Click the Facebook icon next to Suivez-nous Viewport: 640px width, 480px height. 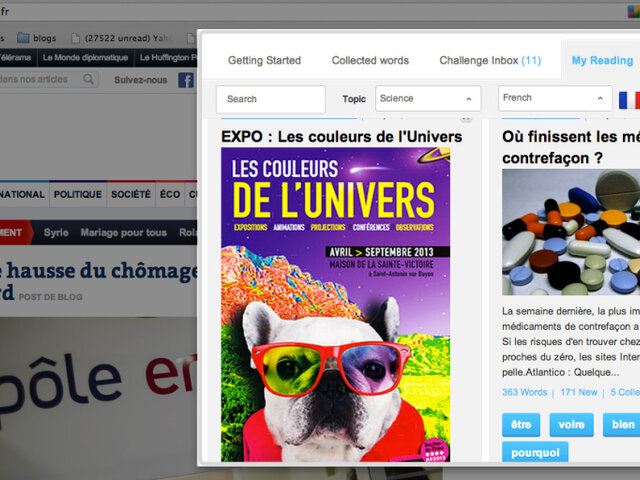pos(186,80)
